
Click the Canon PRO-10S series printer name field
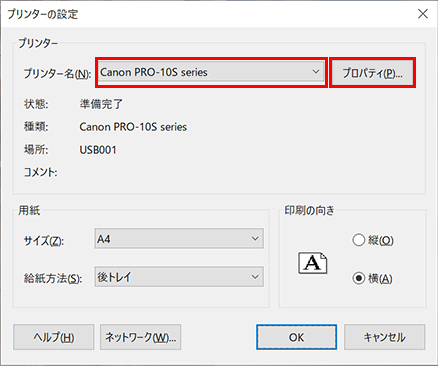[x=211, y=72]
